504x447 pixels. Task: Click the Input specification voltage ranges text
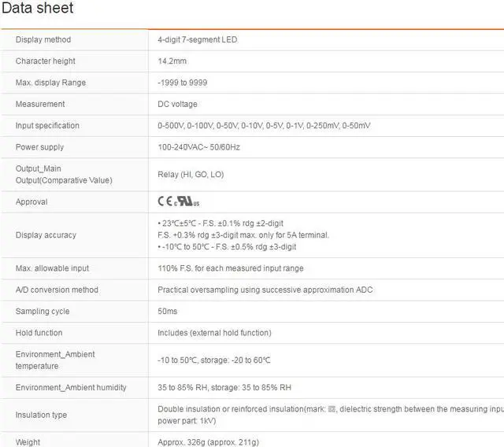point(264,126)
